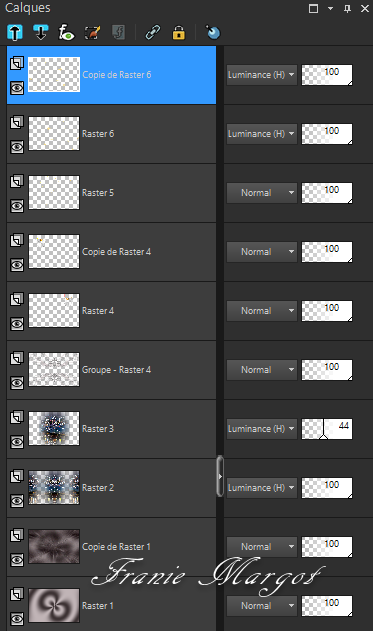
Task: Expand Luminance (H) dropdown for Raster 2
Action: pos(262,488)
